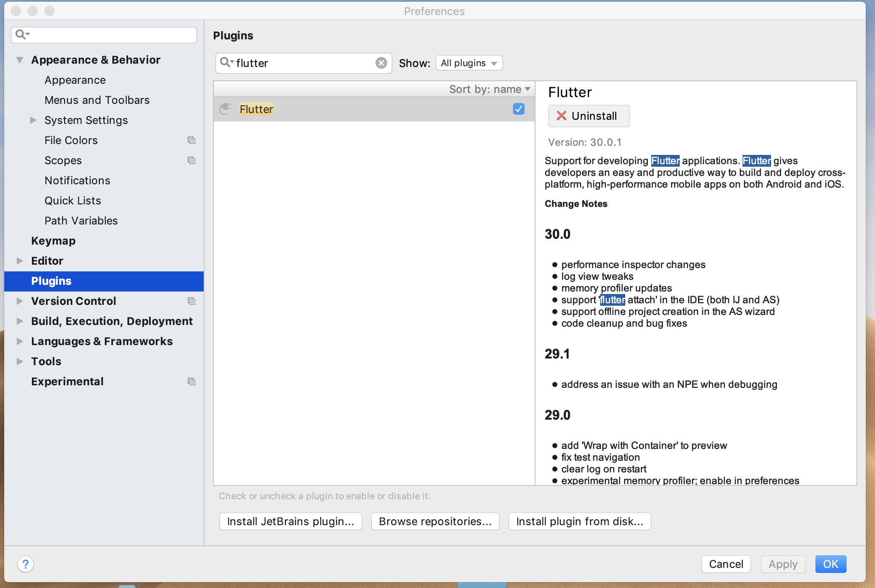Open Path Variables settings
The width and height of the screenshot is (875, 588).
pos(81,221)
